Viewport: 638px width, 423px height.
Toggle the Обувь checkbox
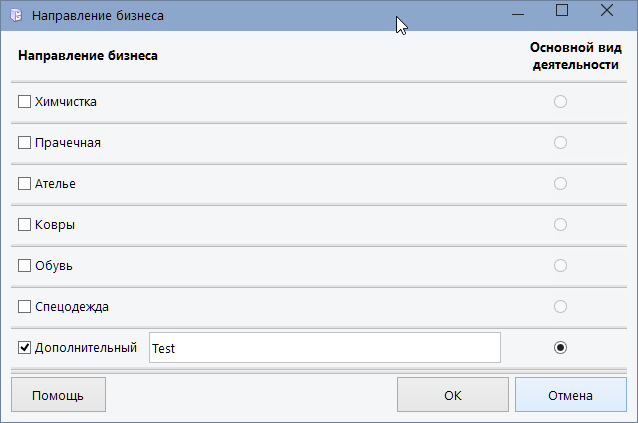point(25,265)
